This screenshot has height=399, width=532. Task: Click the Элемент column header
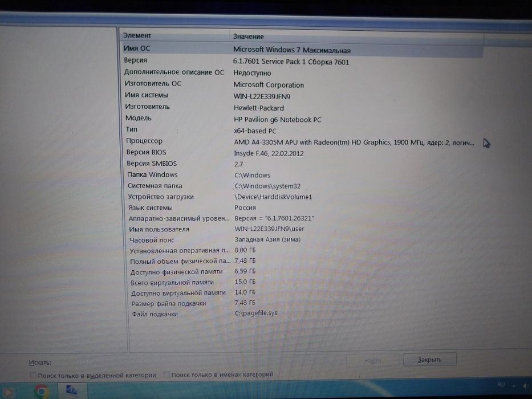pos(174,35)
